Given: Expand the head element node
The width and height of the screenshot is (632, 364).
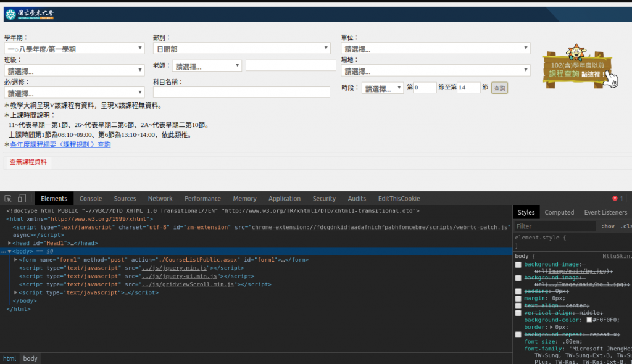Looking at the screenshot, I should [x=9, y=243].
